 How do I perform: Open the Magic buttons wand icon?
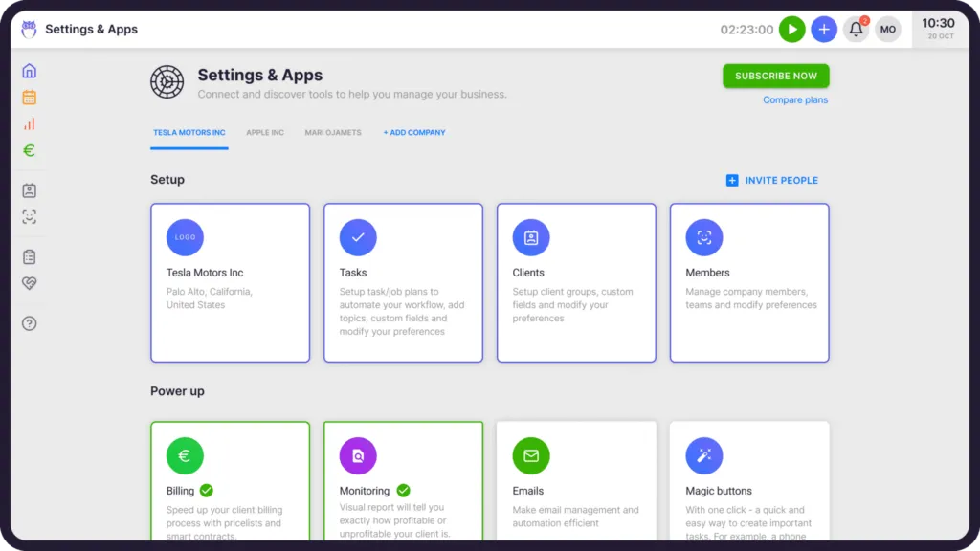[703, 455]
